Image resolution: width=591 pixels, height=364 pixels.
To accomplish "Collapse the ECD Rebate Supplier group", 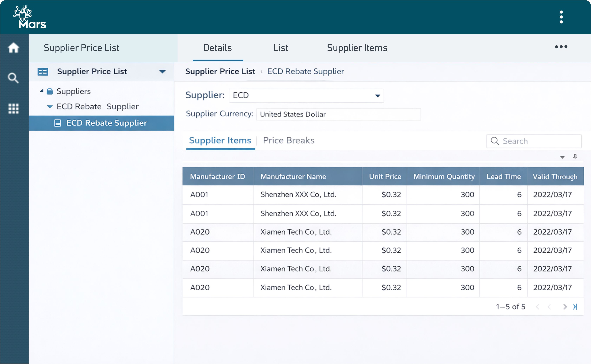I will 50,107.
